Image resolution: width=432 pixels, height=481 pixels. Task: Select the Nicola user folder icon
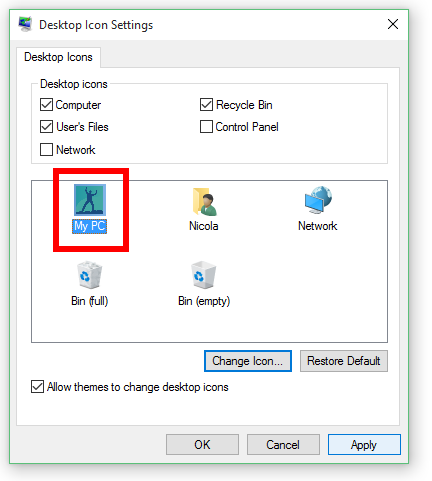[204, 202]
